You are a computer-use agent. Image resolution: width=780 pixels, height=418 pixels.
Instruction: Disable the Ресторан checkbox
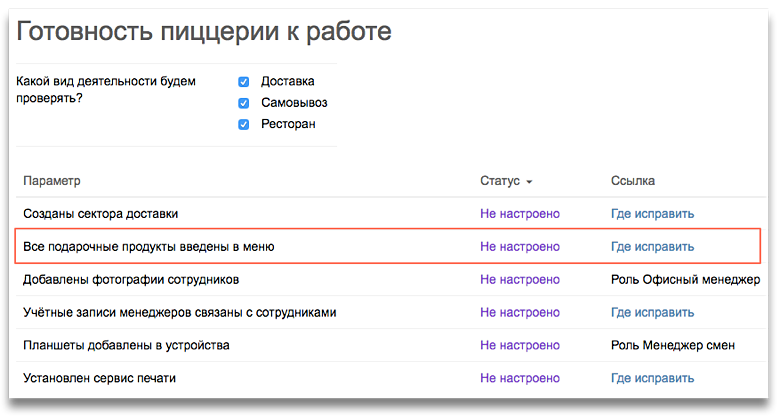pyautogui.click(x=244, y=124)
